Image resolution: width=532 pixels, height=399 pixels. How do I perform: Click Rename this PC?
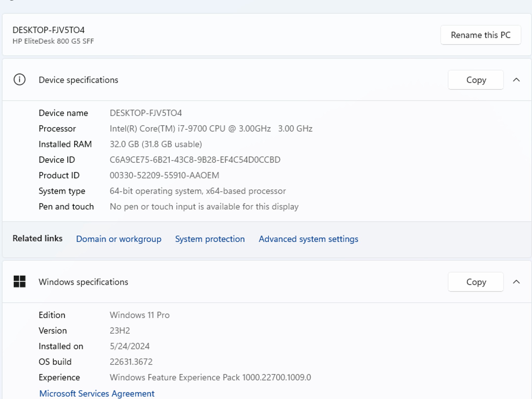pyautogui.click(x=480, y=35)
